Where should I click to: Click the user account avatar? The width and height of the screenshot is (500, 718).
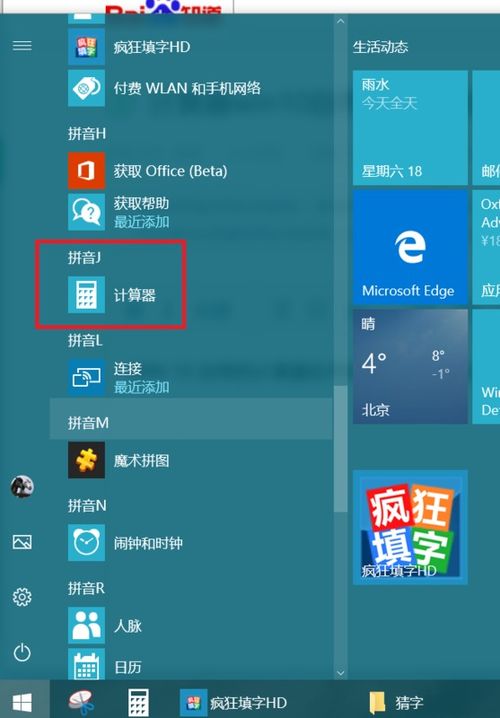tap(22, 486)
